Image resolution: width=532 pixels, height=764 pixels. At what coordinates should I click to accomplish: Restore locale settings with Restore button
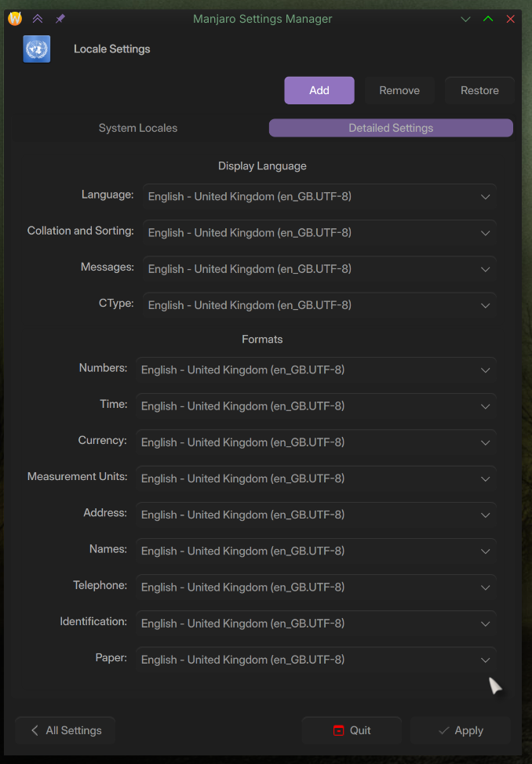point(479,90)
